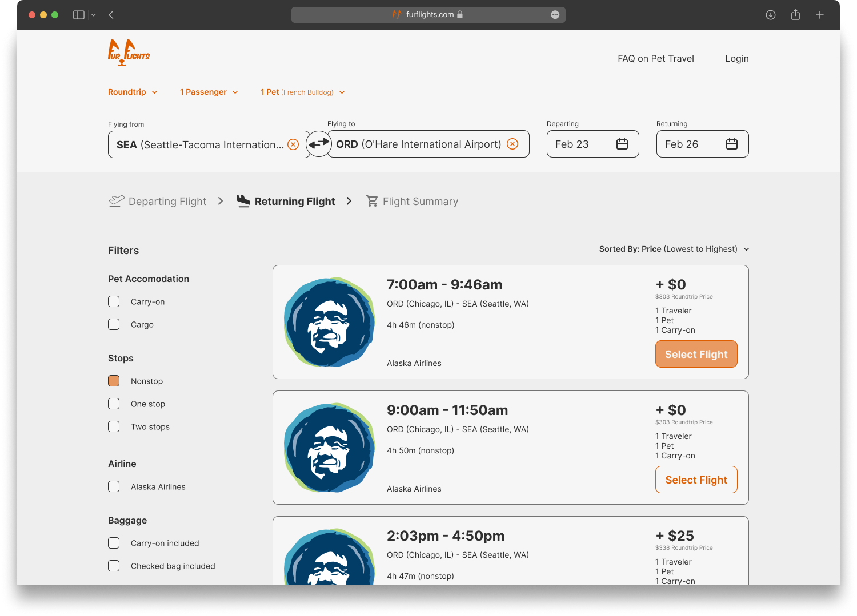This screenshot has width=857, height=616.
Task: Swap origin and destination airports
Action: [x=319, y=144]
